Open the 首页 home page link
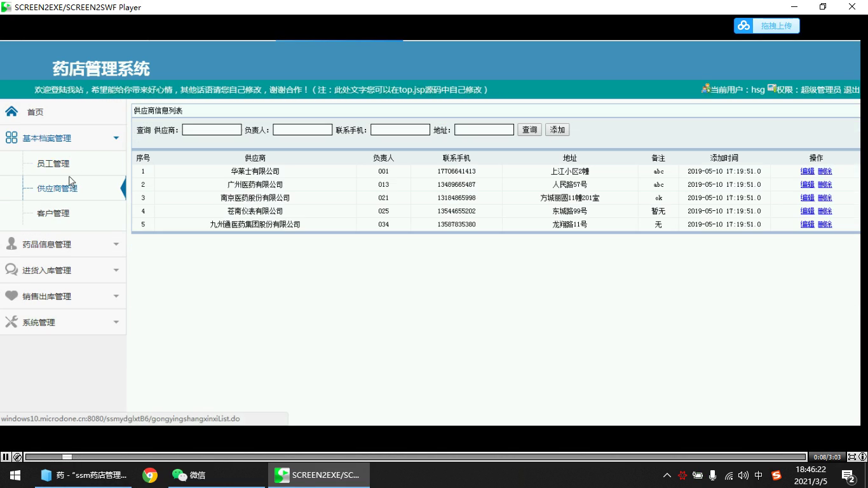Screen dimensions: 868x488 35,112
